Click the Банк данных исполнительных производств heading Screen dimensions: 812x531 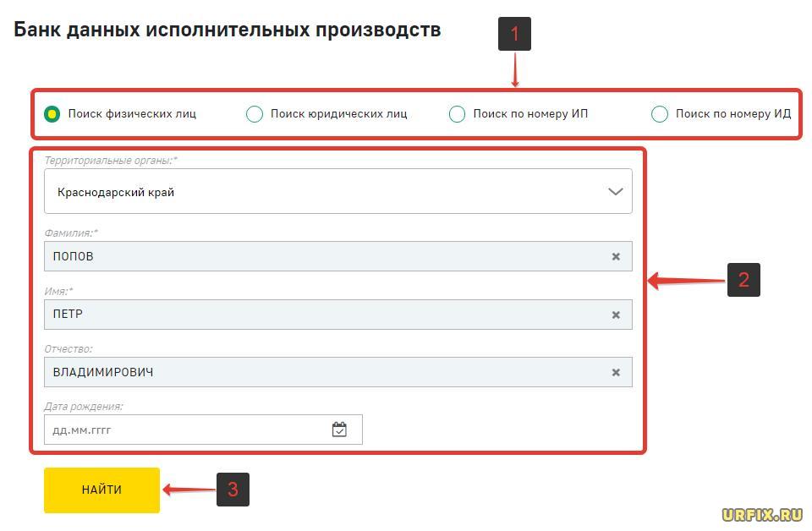(227, 30)
